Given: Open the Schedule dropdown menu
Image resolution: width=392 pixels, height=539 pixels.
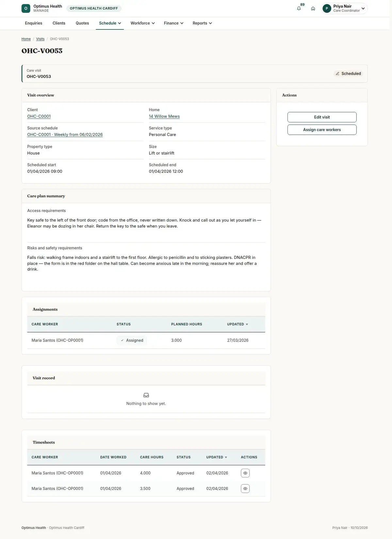Looking at the screenshot, I should coord(110,23).
